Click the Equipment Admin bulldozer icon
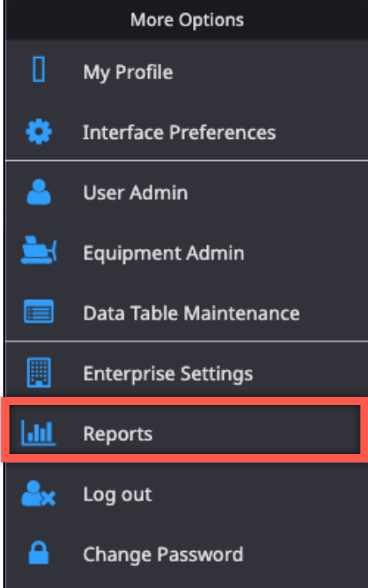The width and height of the screenshot is (368, 588). coord(38,250)
